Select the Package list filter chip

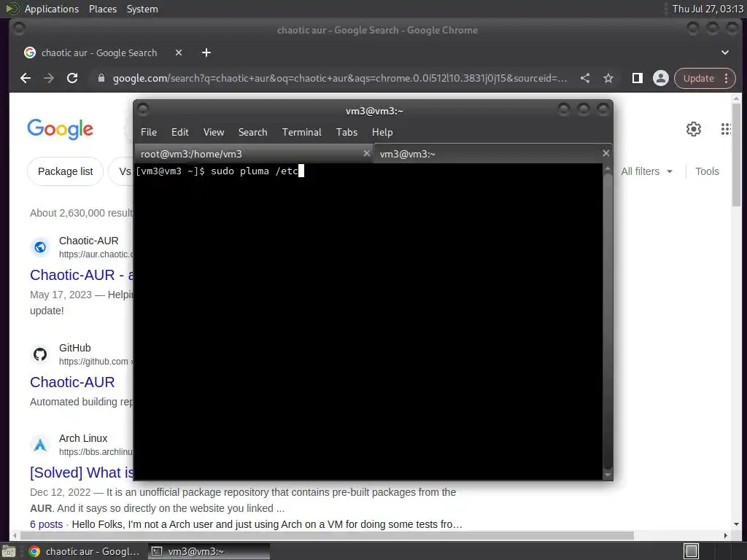pyautogui.click(x=65, y=171)
